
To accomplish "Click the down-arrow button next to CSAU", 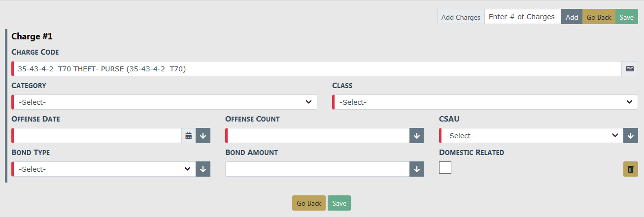I will tap(631, 136).
